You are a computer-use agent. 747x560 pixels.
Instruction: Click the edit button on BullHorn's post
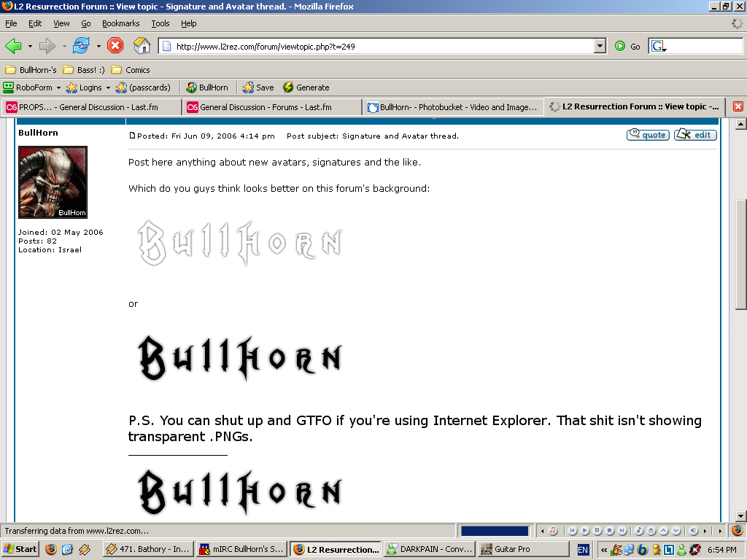tap(695, 135)
